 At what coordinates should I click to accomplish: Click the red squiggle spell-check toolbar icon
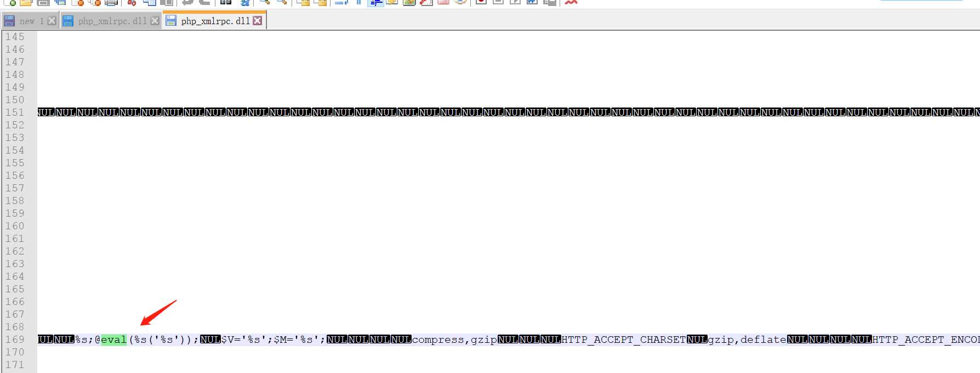coord(571,2)
